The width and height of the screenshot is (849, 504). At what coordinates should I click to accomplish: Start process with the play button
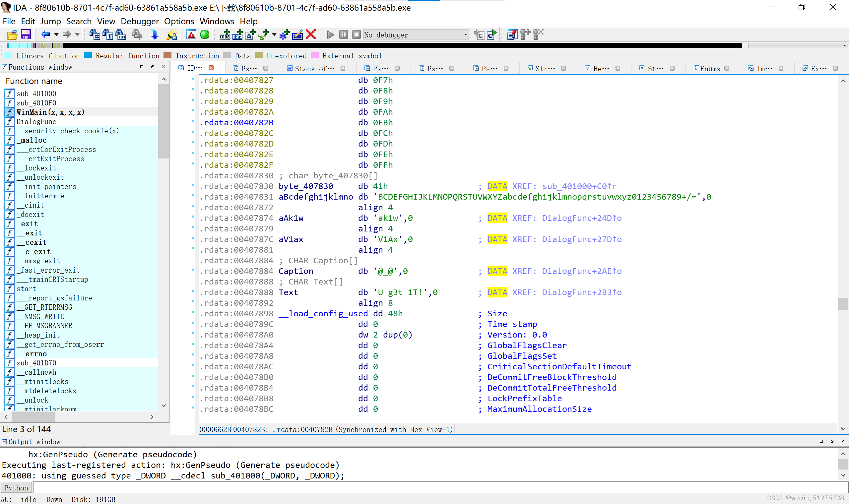[330, 34]
